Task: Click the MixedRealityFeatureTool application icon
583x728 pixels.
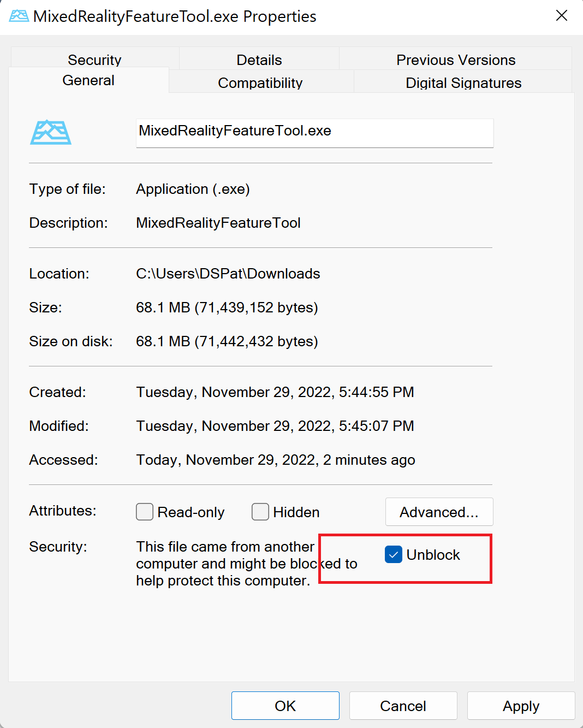Action: [x=50, y=132]
